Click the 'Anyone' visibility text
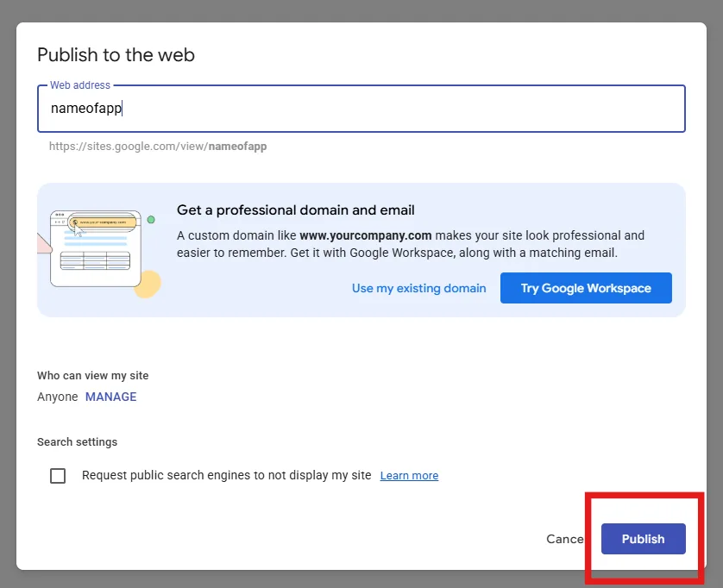The image size is (723, 588). (58, 397)
